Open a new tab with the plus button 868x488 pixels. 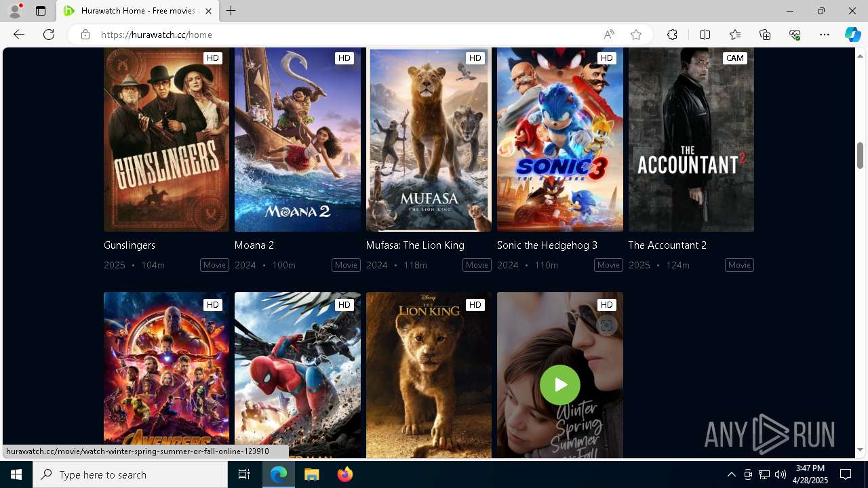(x=231, y=11)
